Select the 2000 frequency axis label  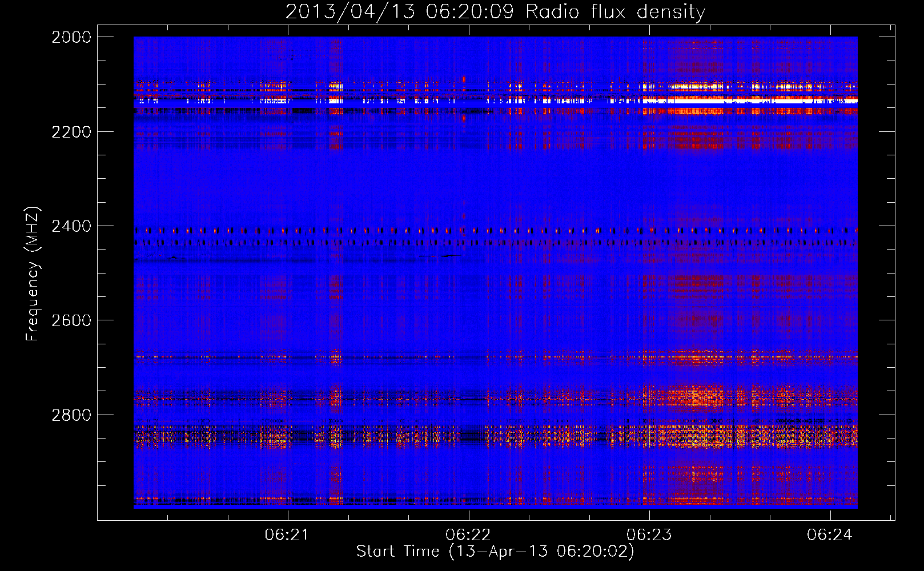(71, 37)
